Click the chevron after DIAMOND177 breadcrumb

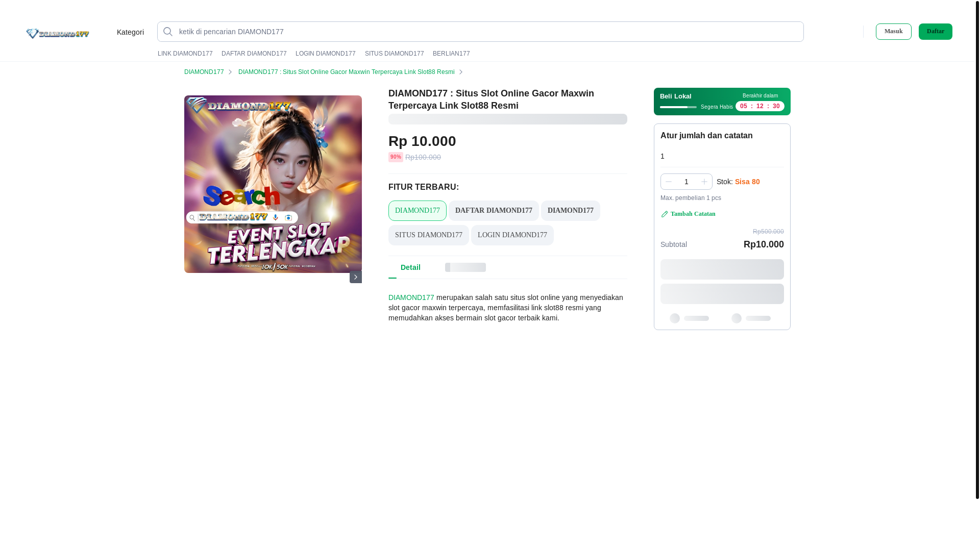(230, 72)
